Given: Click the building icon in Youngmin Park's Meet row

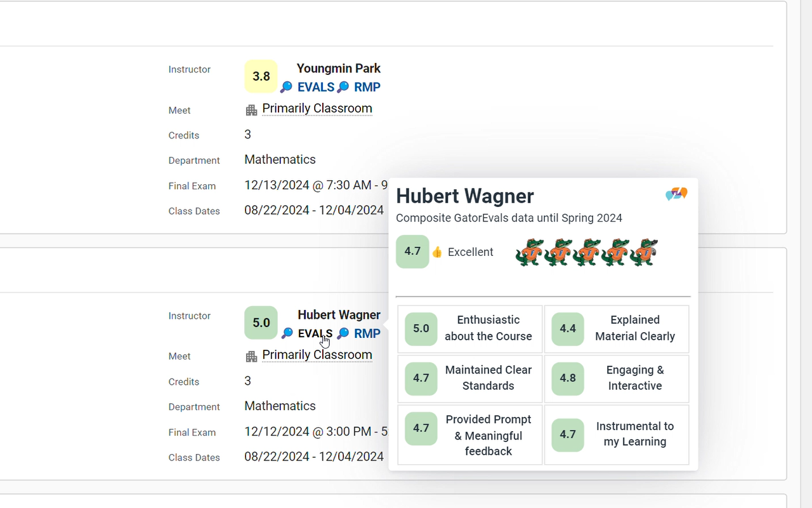Looking at the screenshot, I should click(251, 110).
